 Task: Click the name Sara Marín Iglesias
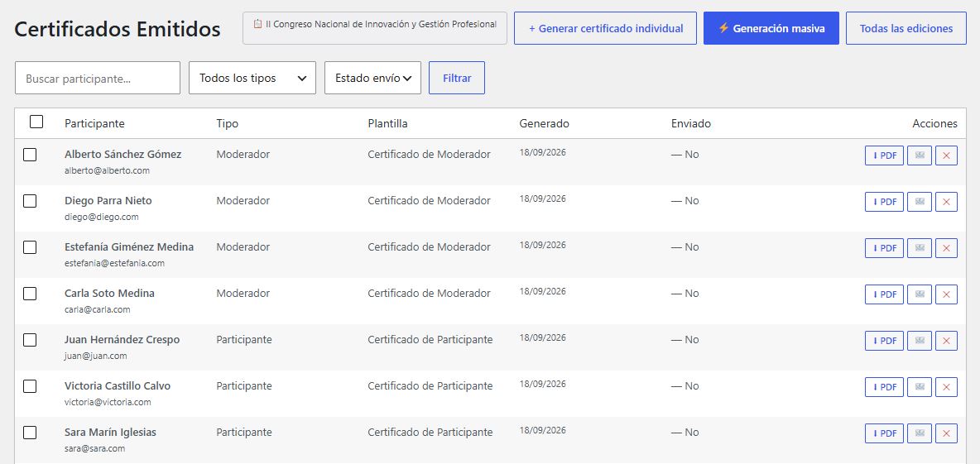coord(111,432)
